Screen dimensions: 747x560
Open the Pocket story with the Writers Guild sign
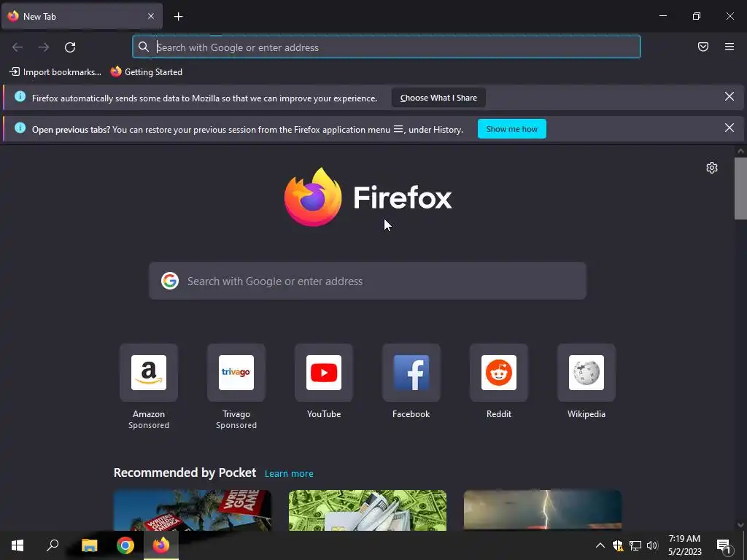[193, 510]
